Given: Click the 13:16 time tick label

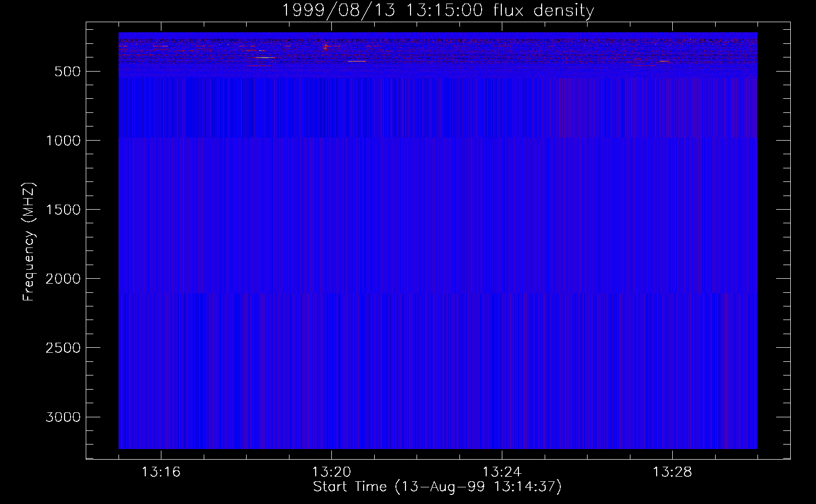Looking at the screenshot, I should click(x=161, y=472).
